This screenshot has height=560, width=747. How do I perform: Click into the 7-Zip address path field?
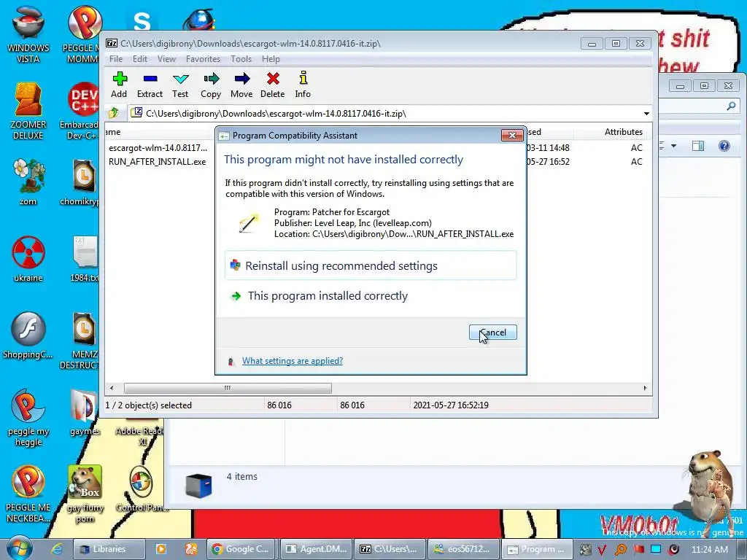[390, 113]
